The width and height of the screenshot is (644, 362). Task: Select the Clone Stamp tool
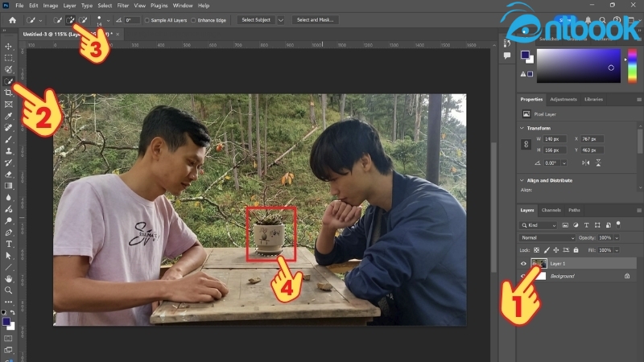(8, 151)
